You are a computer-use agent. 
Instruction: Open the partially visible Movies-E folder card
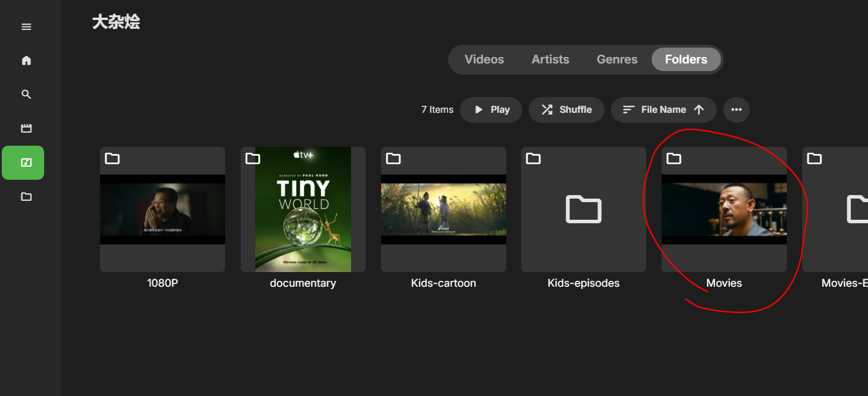click(x=835, y=209)
